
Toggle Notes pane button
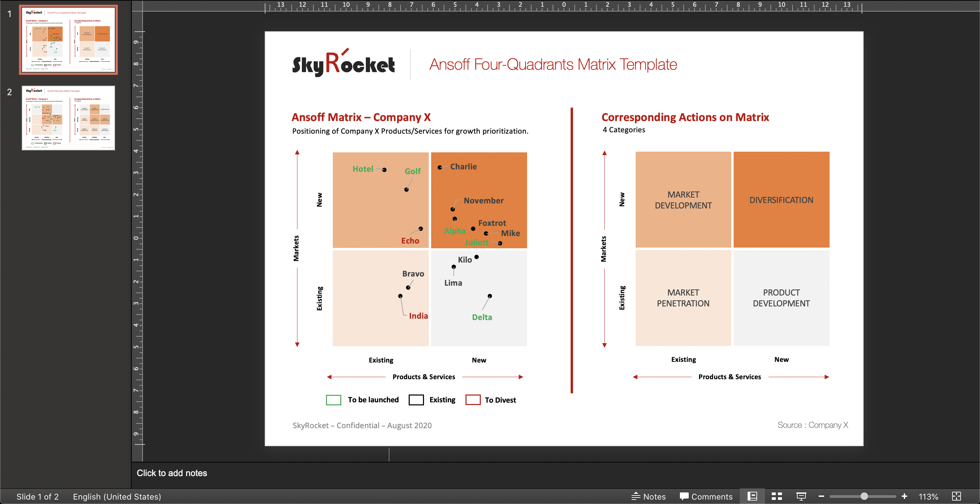click(x=648, y=497)
